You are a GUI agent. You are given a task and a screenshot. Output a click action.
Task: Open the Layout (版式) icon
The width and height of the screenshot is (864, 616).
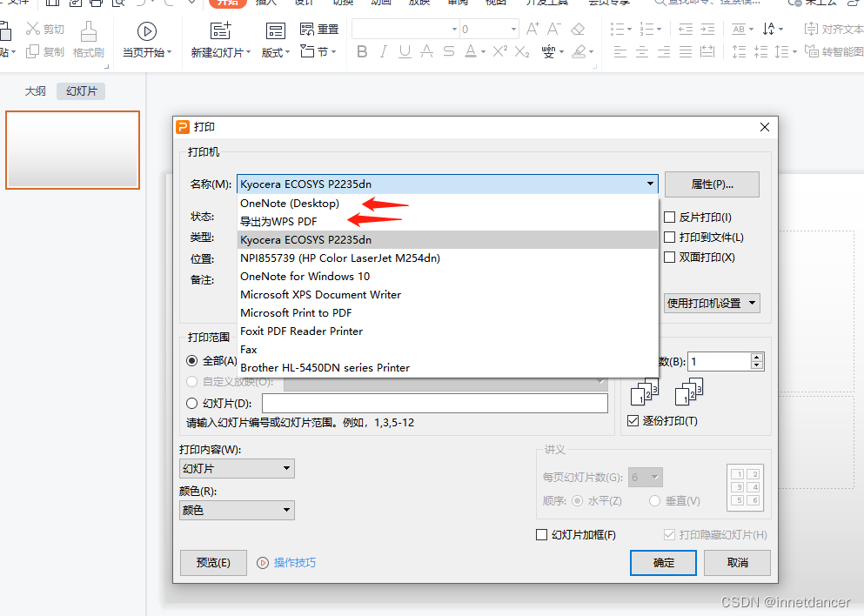275,30
